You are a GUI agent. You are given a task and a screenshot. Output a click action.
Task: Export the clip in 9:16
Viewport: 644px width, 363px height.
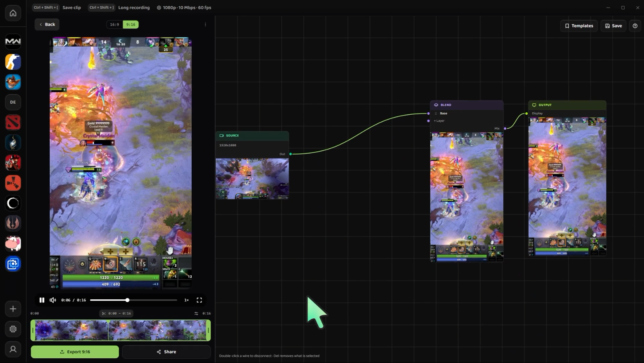75,352
